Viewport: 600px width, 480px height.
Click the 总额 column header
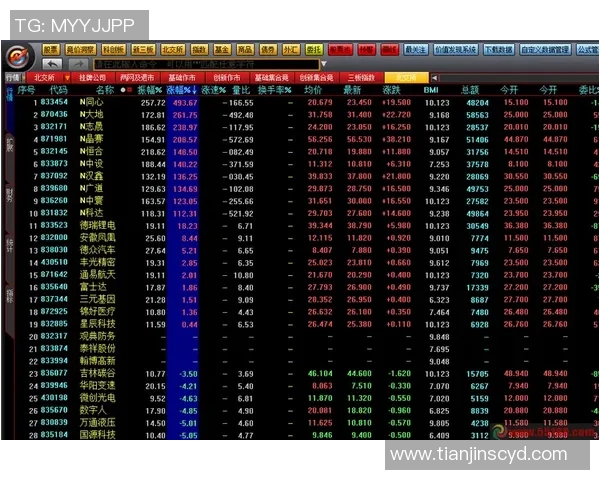470,90
